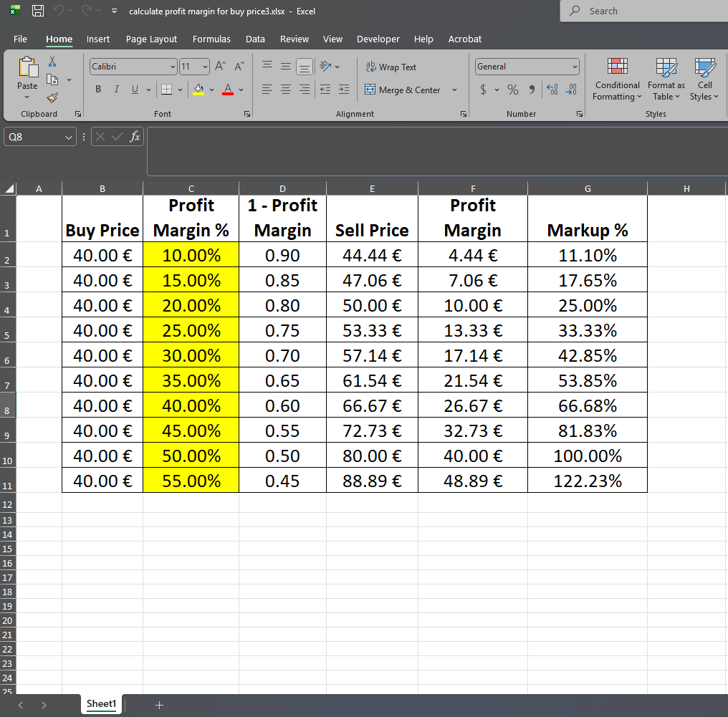Switch to the Page Layout tab
This screenshot has height=717, width=728.
click(151, 39)
